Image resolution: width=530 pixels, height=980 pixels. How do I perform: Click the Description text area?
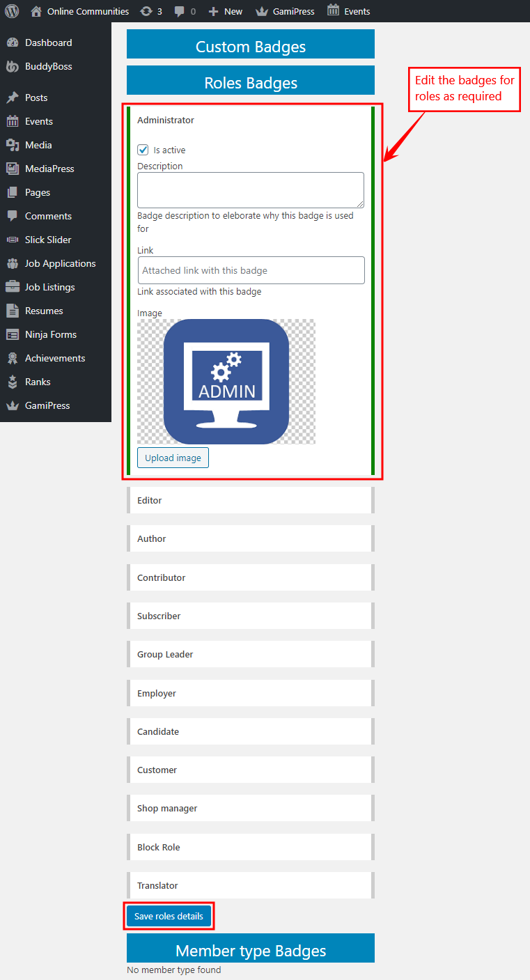click(250, 189)
